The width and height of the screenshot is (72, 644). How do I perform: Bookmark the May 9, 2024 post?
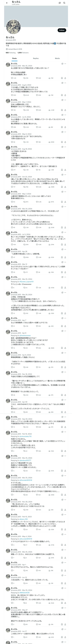tap(62, 142)
